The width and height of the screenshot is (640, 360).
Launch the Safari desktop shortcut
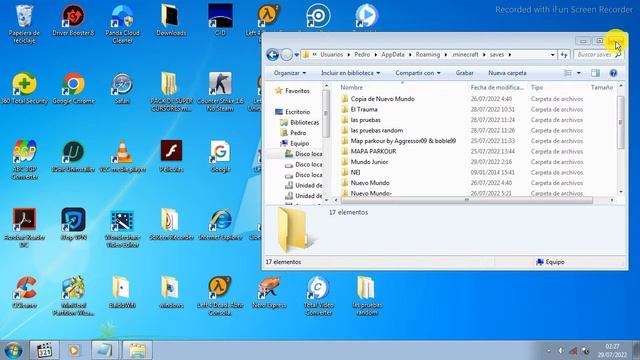122,88
